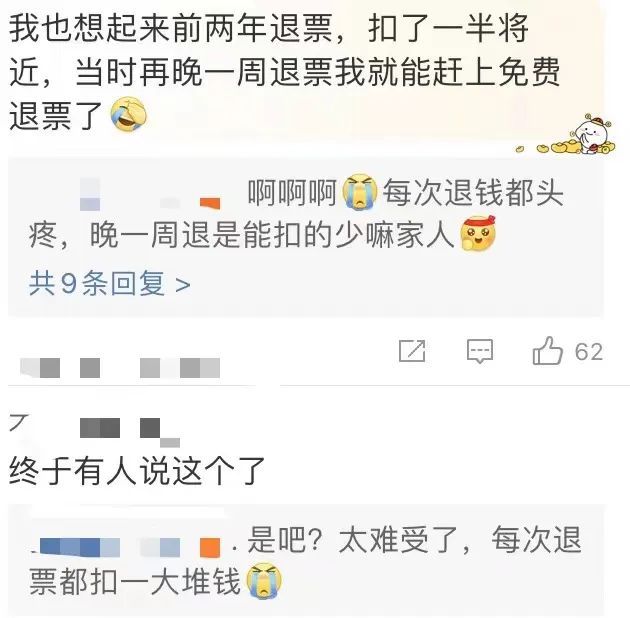Screen dimensions: 630x618
Task: Tap the repost arrow icon
Action: pyautogui.click(x=412, y=351)
